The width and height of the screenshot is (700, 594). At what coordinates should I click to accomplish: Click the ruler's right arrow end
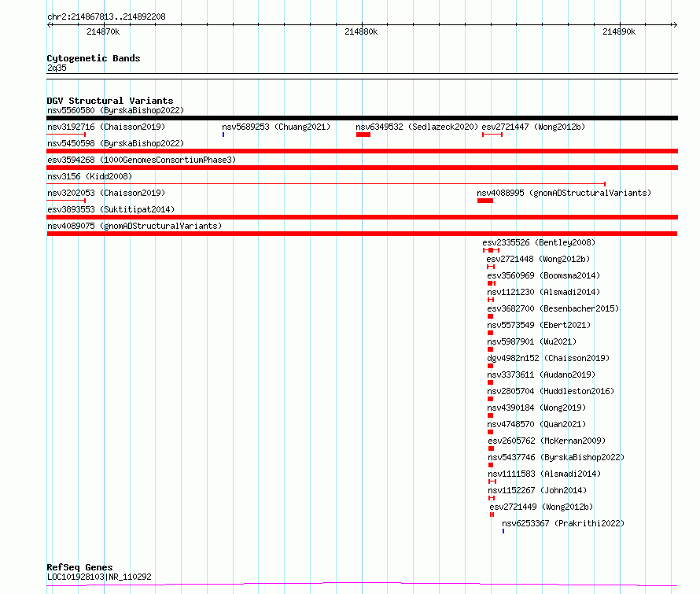(x=675, y=25)
